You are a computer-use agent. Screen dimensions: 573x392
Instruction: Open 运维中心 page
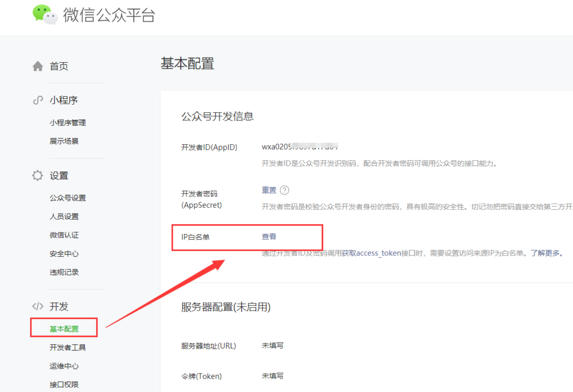coord(64,366)
